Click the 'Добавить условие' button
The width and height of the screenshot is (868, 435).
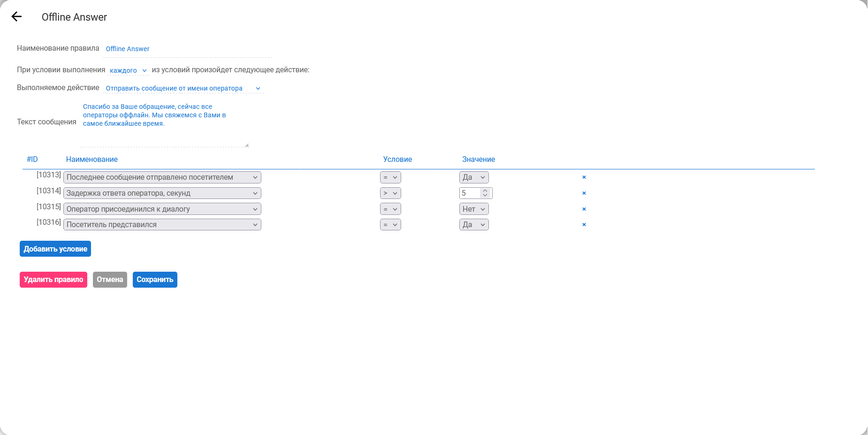(x=55, y=249)
